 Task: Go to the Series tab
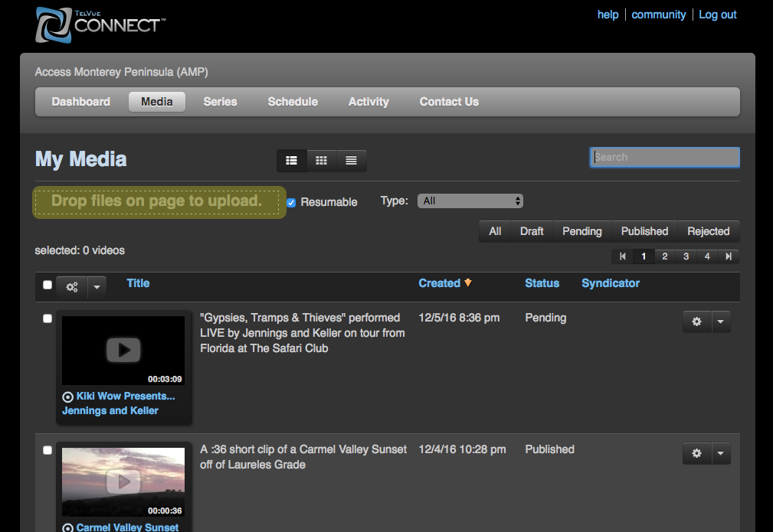point(221,102)
